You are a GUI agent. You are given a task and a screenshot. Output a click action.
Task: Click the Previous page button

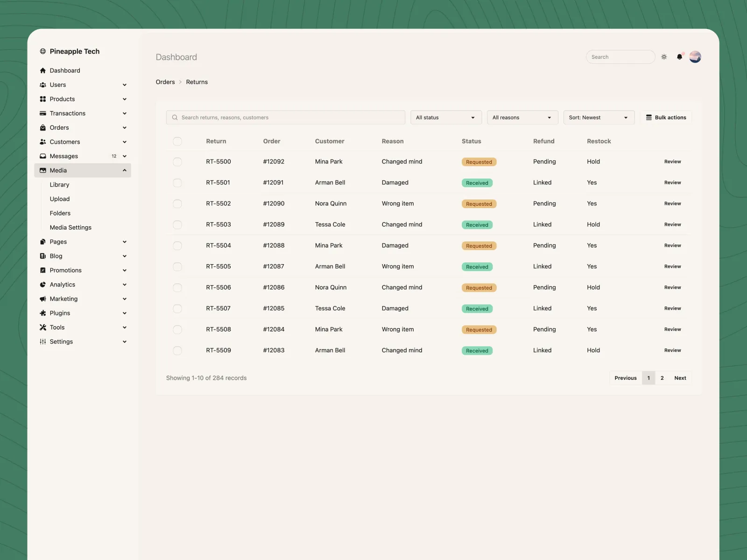click(626, 378)
